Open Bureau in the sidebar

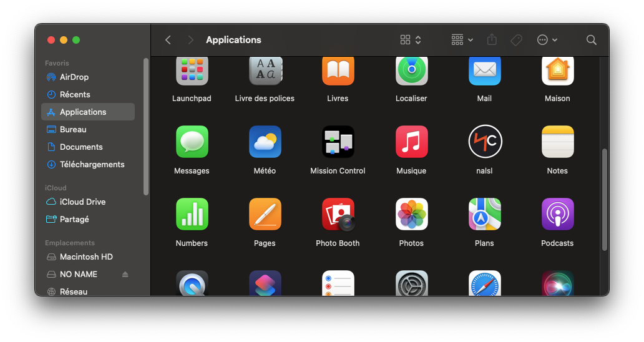(x=88, y=129)
